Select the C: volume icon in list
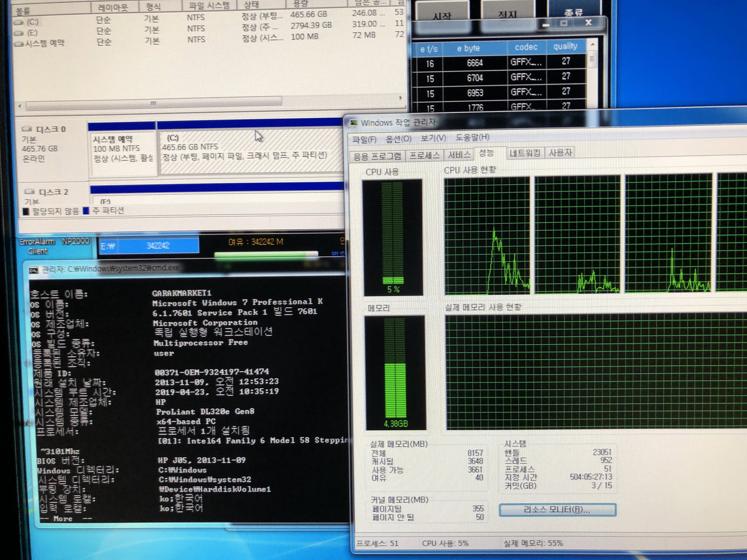This screenshot has width=747, height=560. click(19, 22)
